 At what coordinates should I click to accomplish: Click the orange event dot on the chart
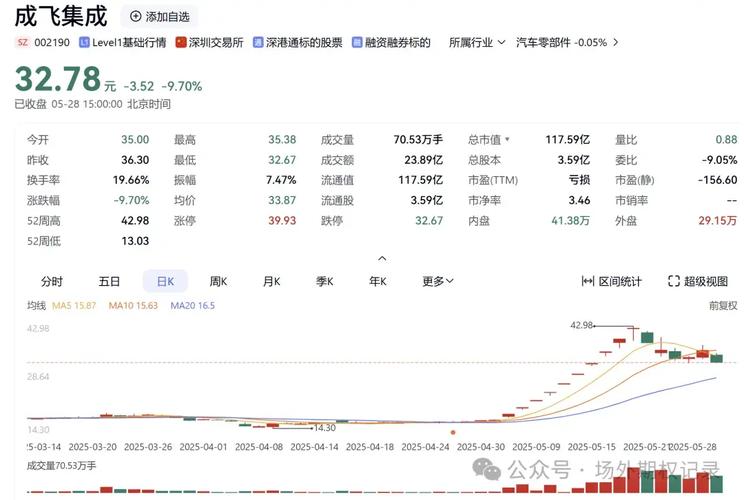tap(453, 432)
